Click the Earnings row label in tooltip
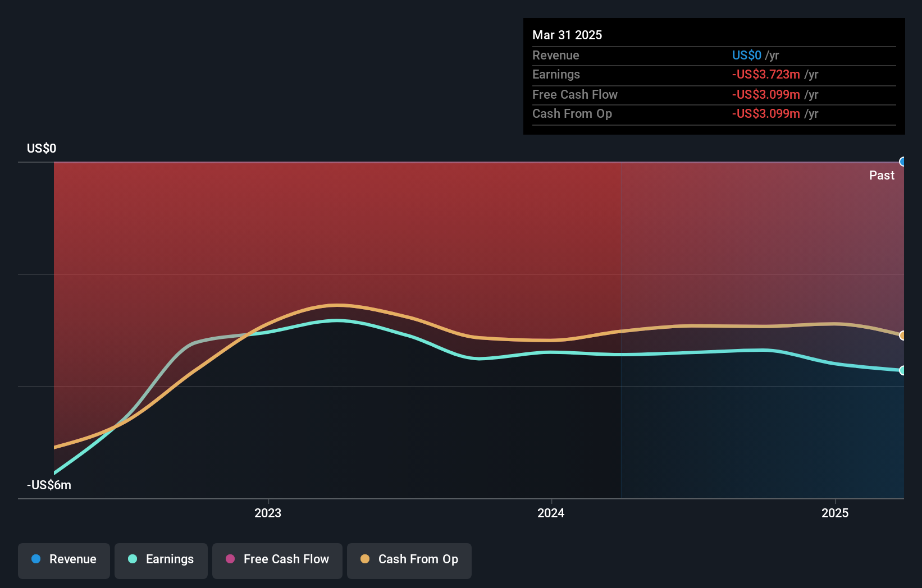 point(556,74)
